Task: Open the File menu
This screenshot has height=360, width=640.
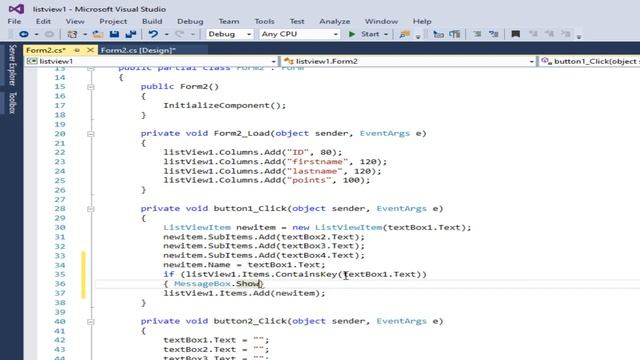Action: pos(14,21)
